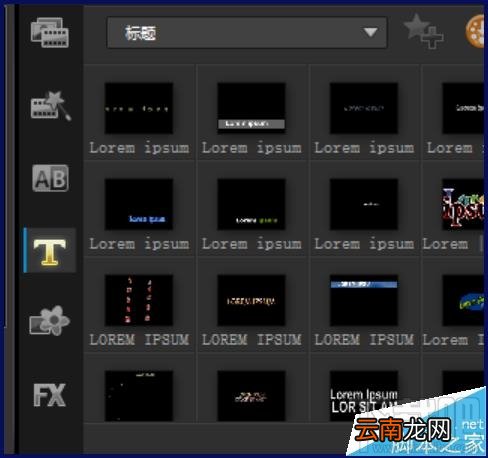Select the white and green text thumbnail
Image resolution: width=488 pixels, height=458 pixels.
tap(251, 204)
